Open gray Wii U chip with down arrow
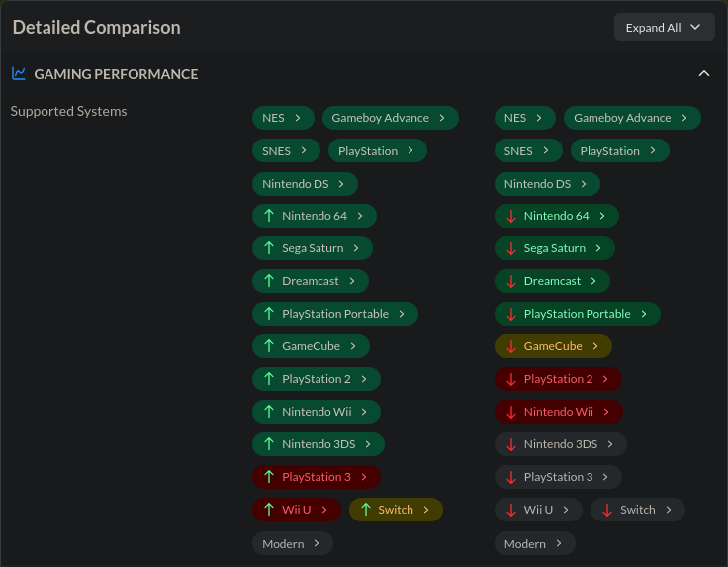Image resolution: width=728 pixels, height=567 pixels. click(538, 510)
